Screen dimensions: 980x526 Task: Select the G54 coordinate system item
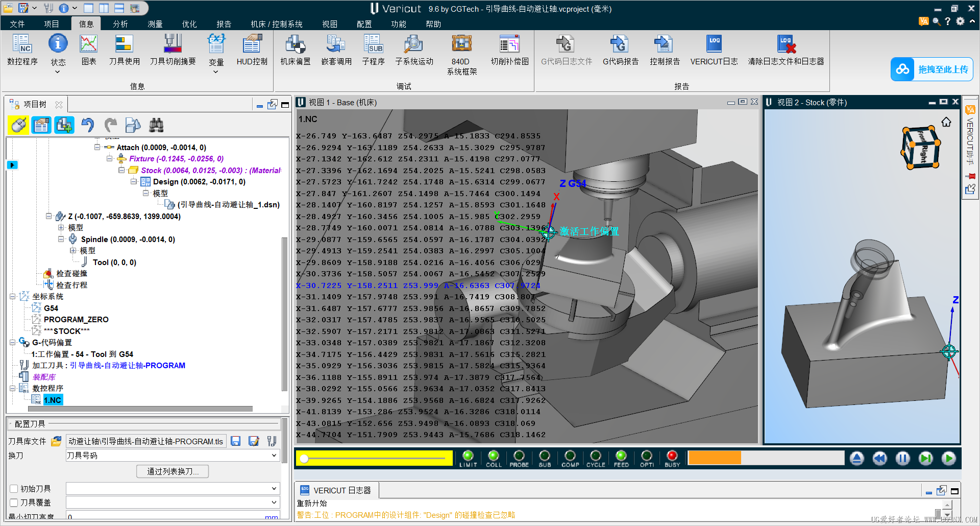[51, 308]
